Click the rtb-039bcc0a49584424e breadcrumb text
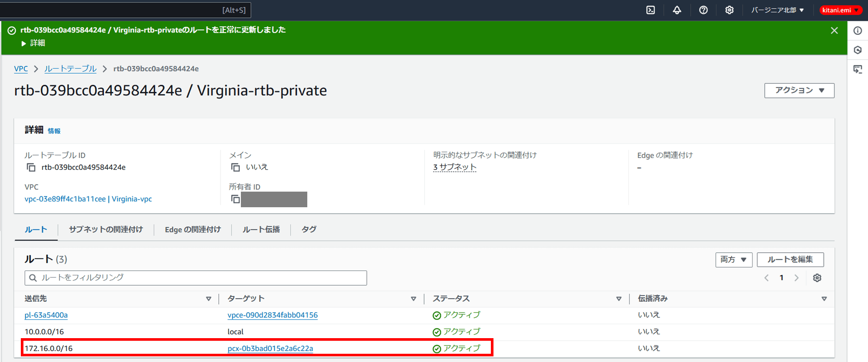868x362 pixels. coord(156,68)
